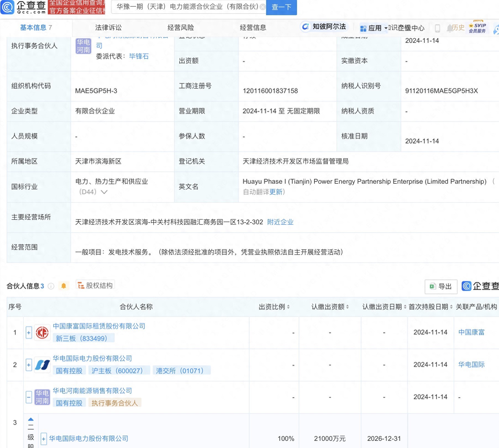499x448 pixels.
Task: Open the 应用 dropdown menu
Action: tap(374, 28)
